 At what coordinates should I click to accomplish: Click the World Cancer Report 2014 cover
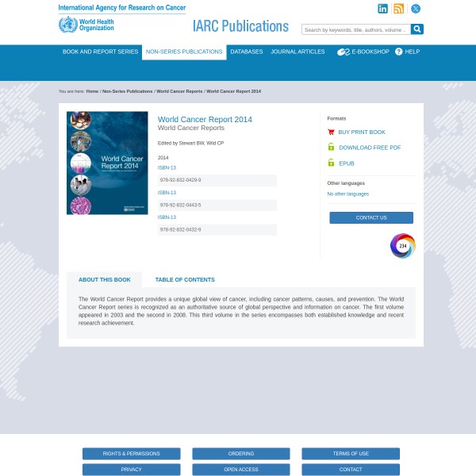click(107, 163)
